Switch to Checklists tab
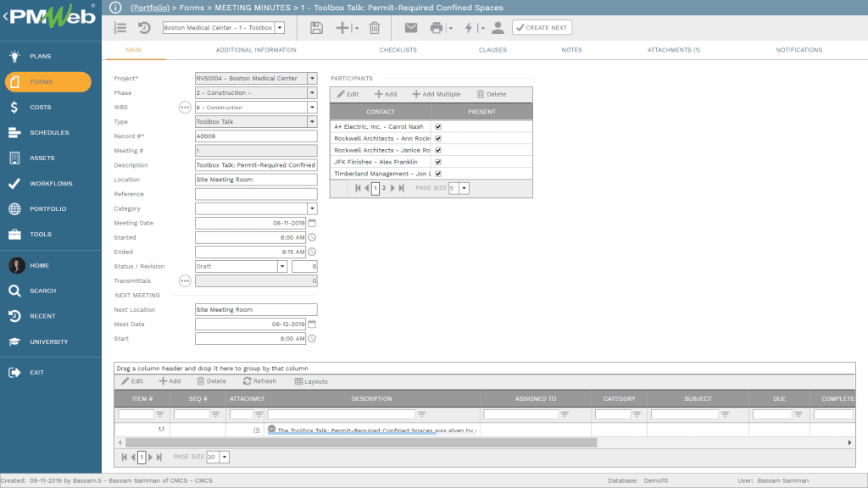Image resolution: width=868 pixels, height=488 pixels. click(x=398, y=50)
